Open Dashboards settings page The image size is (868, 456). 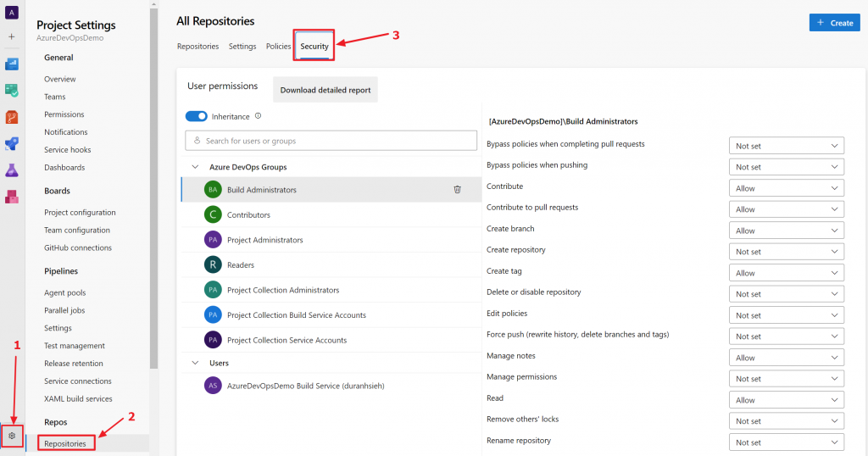point(64,167)
